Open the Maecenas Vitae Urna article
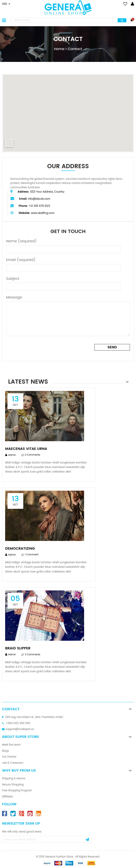136x868 pixels. coord(26,449)
